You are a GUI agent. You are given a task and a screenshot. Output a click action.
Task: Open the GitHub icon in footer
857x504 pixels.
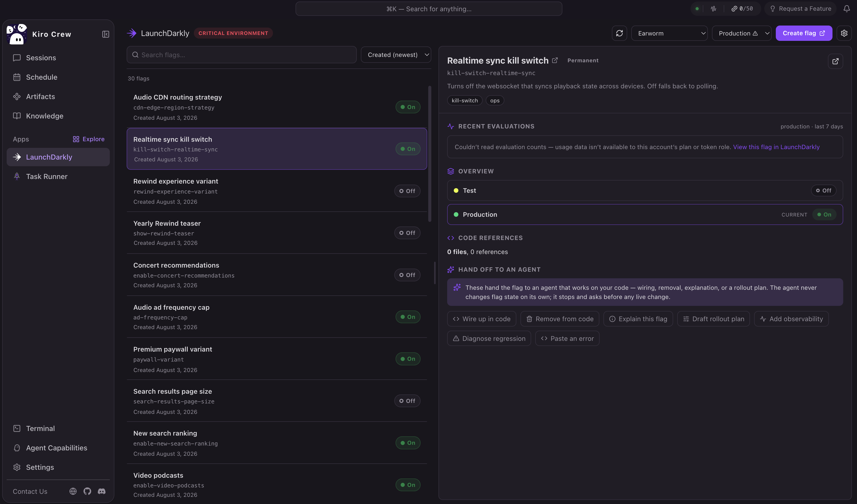pos(87,491)
